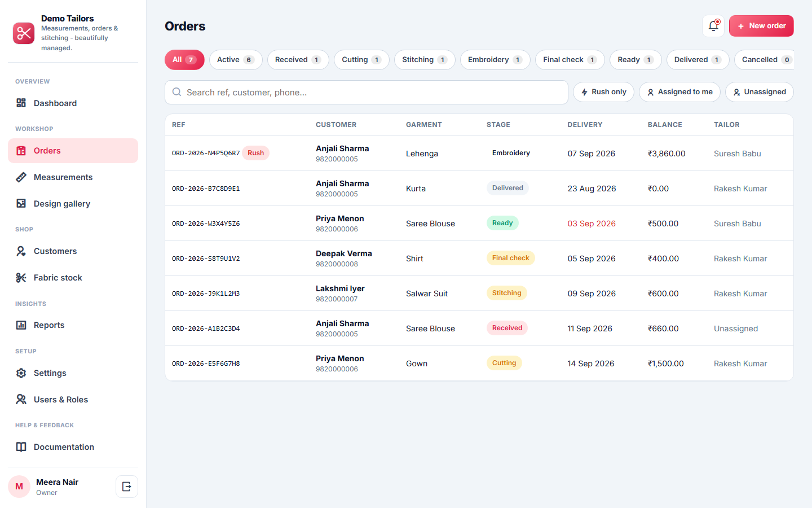Click customer Lakshmi Iyer
This screenshot has height=508, width=812.
pos(340,288)
